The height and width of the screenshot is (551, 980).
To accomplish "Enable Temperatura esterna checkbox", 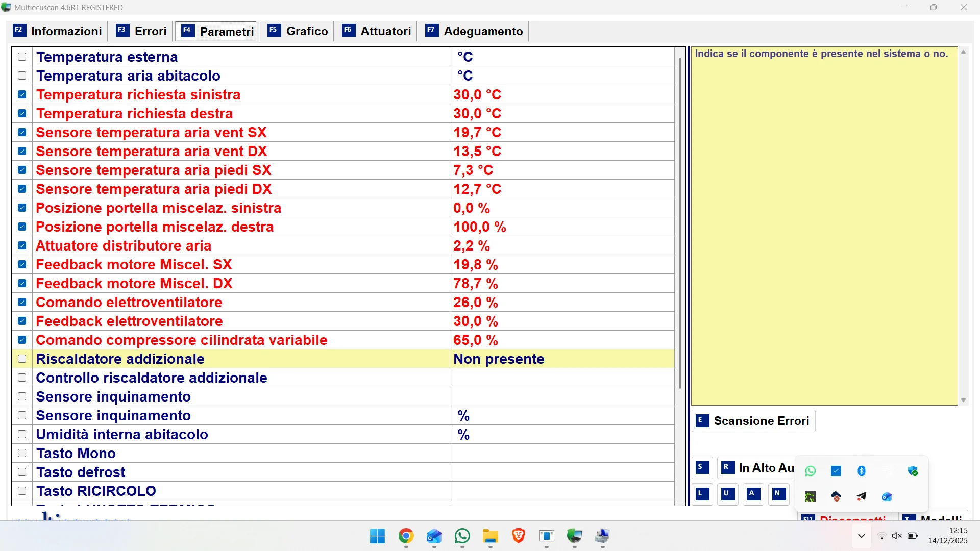I will (22, 57).
